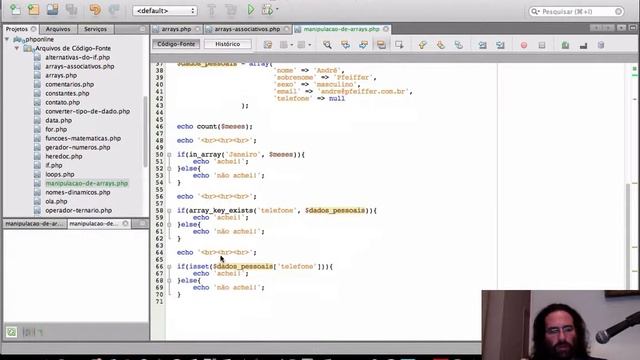Select converter-tipo-de-dado.php in the tree

click(x=87, y=111)
